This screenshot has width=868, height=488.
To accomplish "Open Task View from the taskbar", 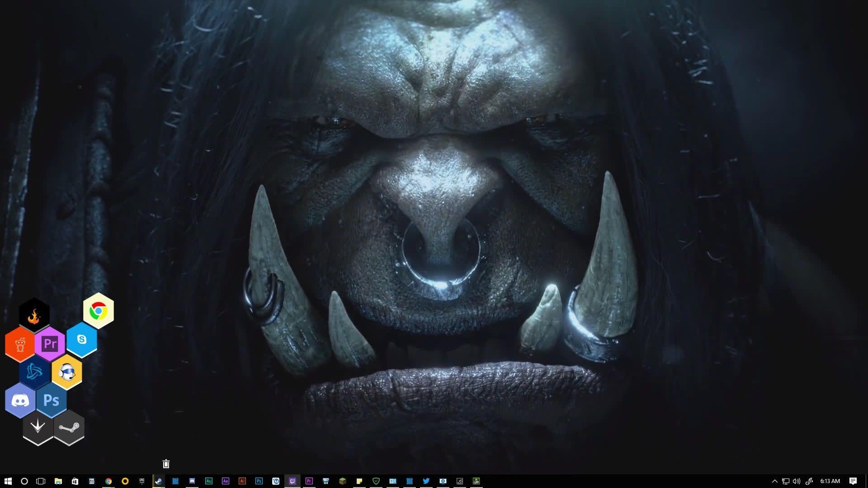I will [x=41, y=481].
